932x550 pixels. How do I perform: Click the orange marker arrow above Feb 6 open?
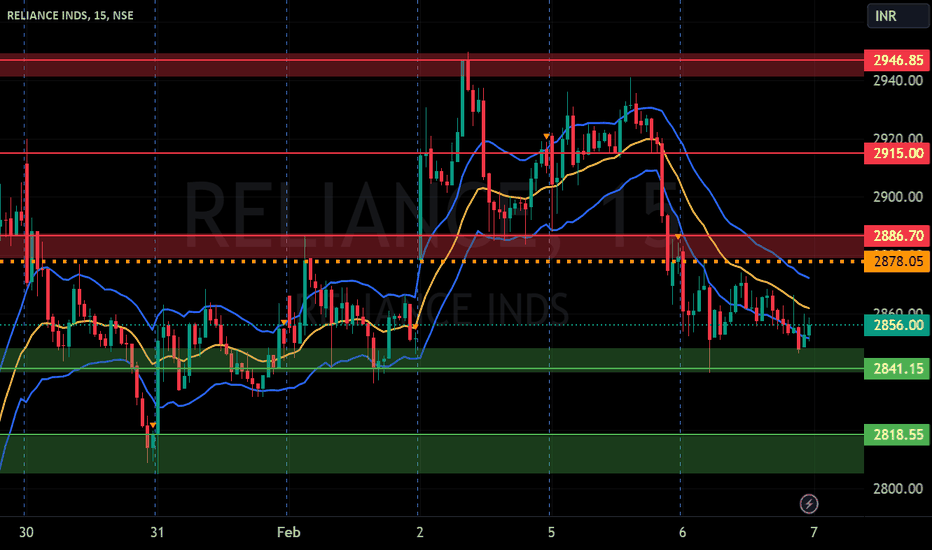point(678,237)
